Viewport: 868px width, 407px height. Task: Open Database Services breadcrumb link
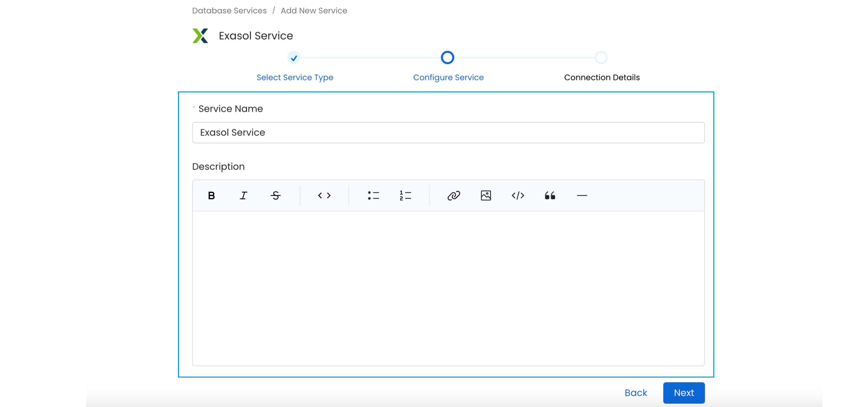(229, 10)
